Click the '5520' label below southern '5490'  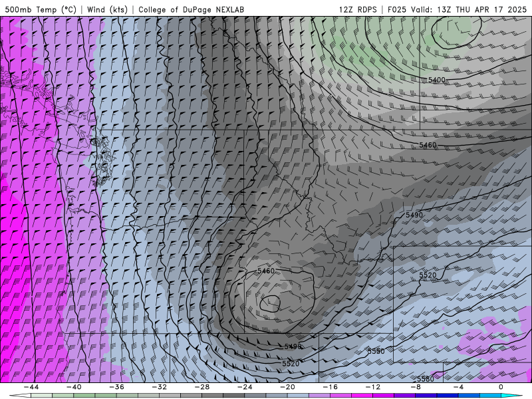pos(291,364)
